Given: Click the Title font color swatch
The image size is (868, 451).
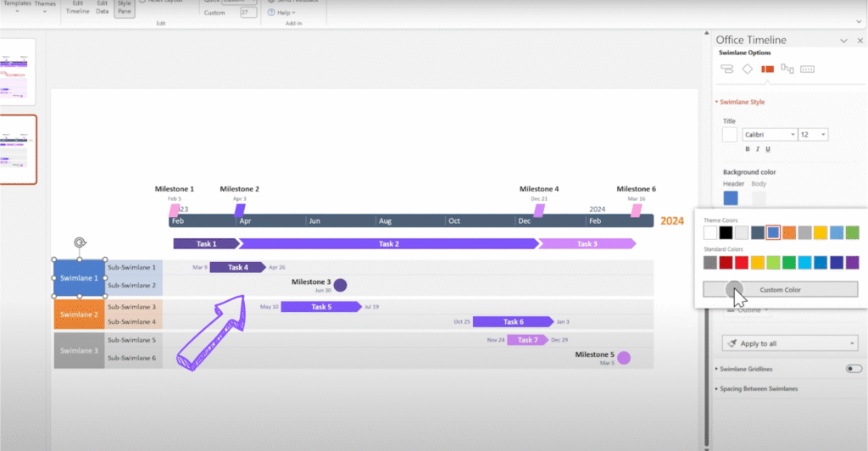Looking at the screenshot, I should coord(730,135).
